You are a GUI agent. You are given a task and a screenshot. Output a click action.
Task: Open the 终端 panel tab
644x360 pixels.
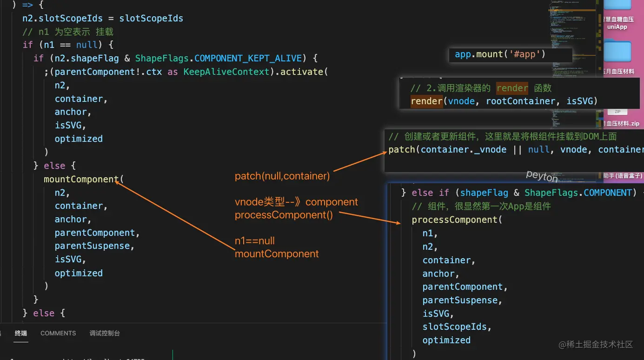click(x=21, y=333)
